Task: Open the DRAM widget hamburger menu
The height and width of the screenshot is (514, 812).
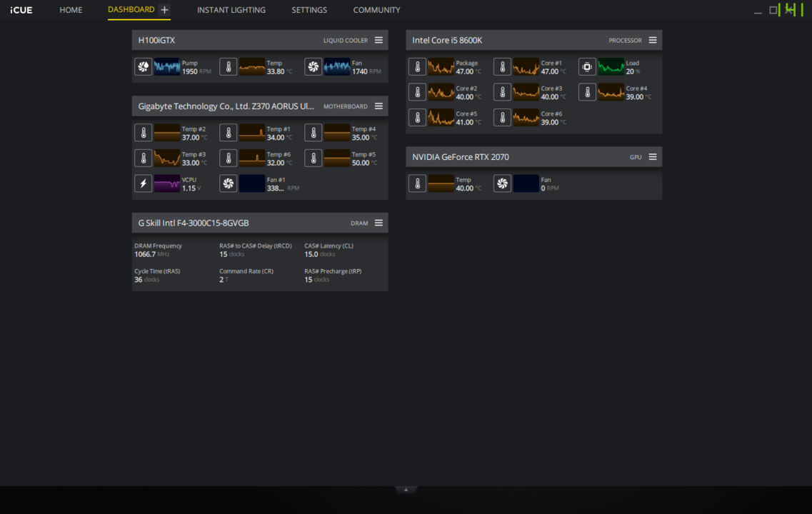Action: point(379,223)
